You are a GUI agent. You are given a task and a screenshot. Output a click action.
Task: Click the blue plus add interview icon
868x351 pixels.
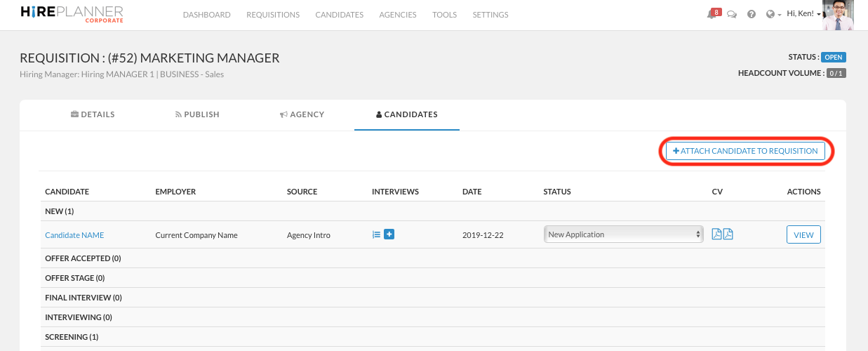[x=389, y=234]
